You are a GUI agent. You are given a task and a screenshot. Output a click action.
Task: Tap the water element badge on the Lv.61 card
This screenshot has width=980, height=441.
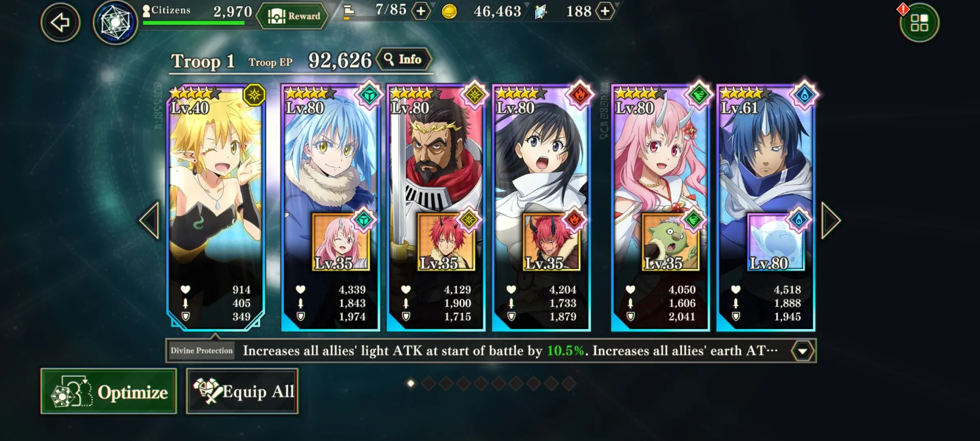click(804, 95)
